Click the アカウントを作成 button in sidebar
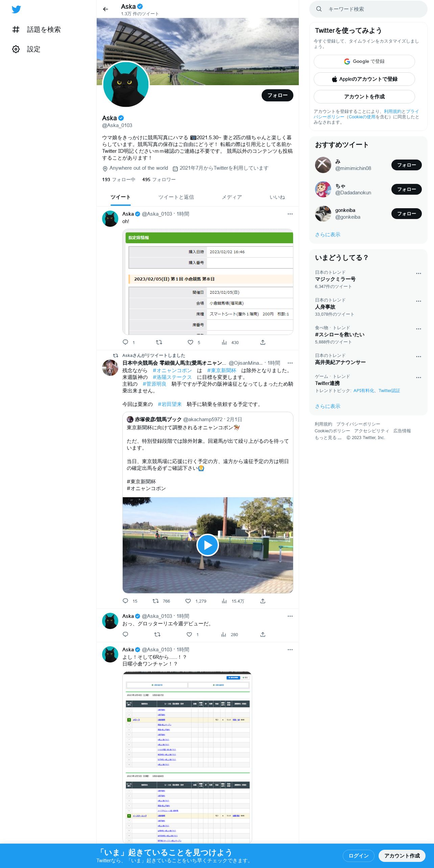 point(364,97)
